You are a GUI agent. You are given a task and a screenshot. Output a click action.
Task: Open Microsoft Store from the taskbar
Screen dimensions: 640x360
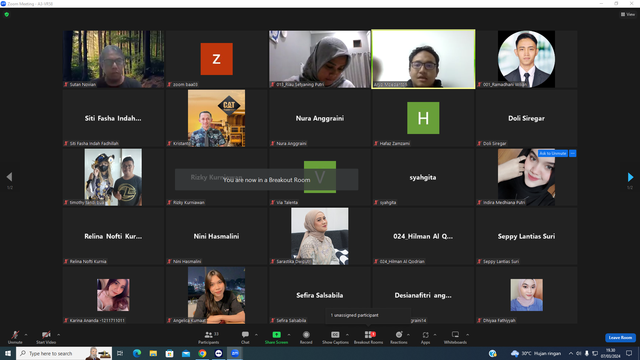pos(169,353)
